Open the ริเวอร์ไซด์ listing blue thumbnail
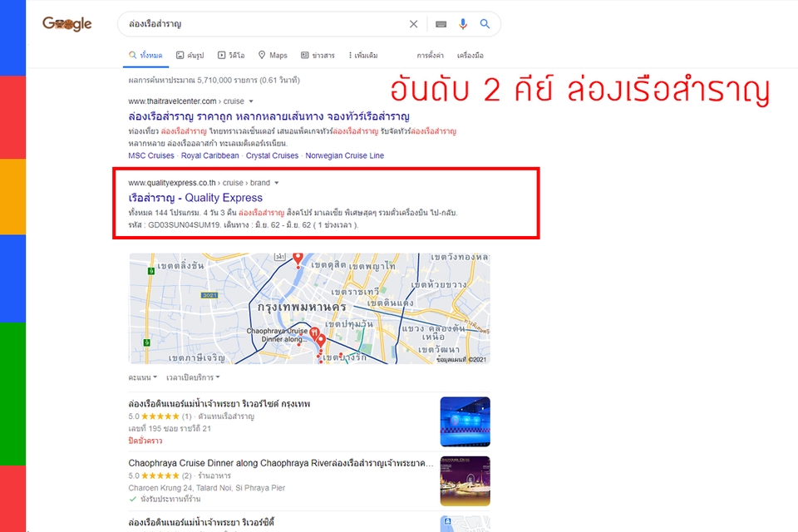The height and width of the screenshot is (532, 798). click(x=465, y=421)
